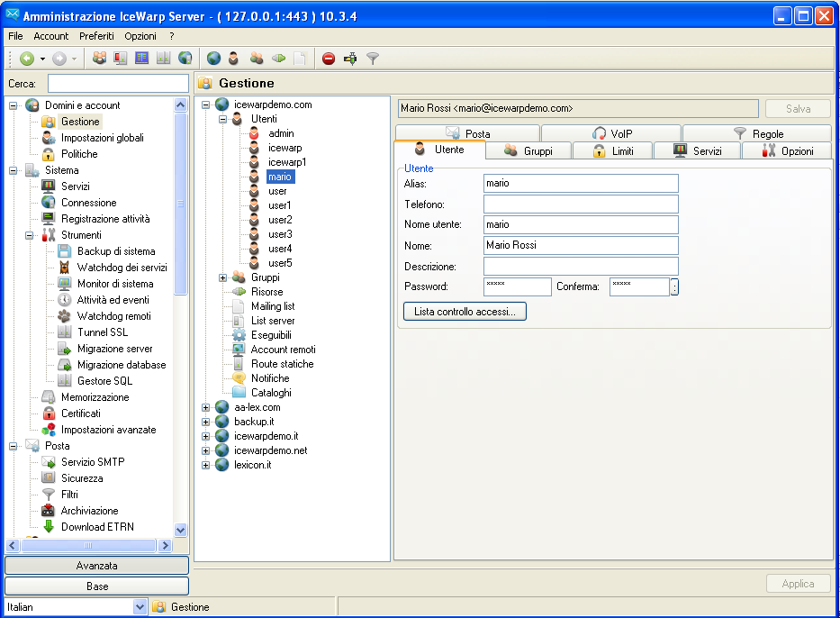Collapse the Posta tree node
This screenshot has height=618, width=840.
(13, 446)
